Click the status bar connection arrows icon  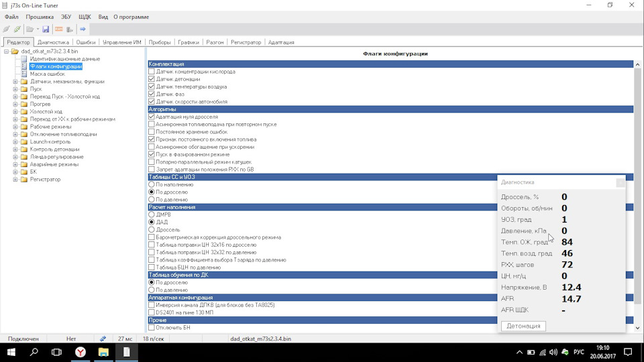[x=103, y=339]
